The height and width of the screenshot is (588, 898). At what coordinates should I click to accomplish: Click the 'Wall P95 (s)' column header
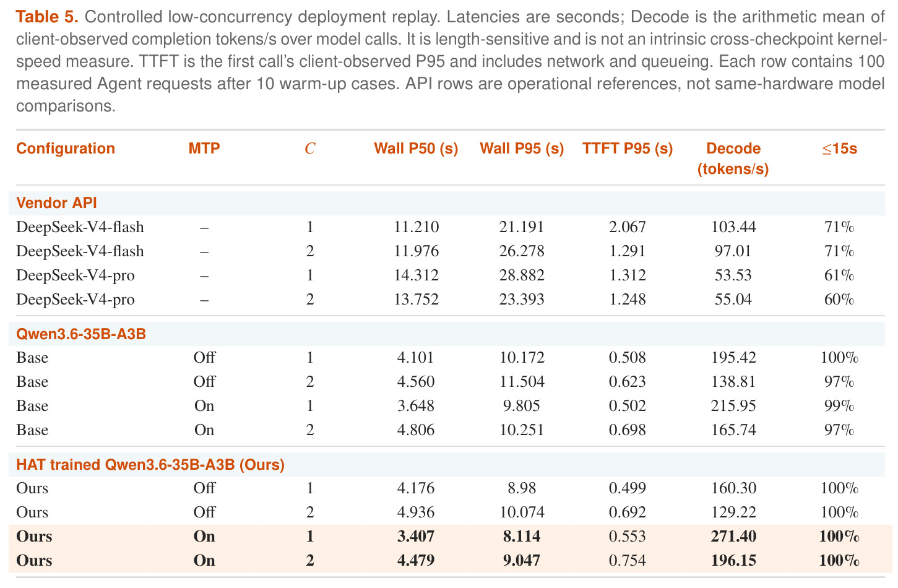(522, 149)
